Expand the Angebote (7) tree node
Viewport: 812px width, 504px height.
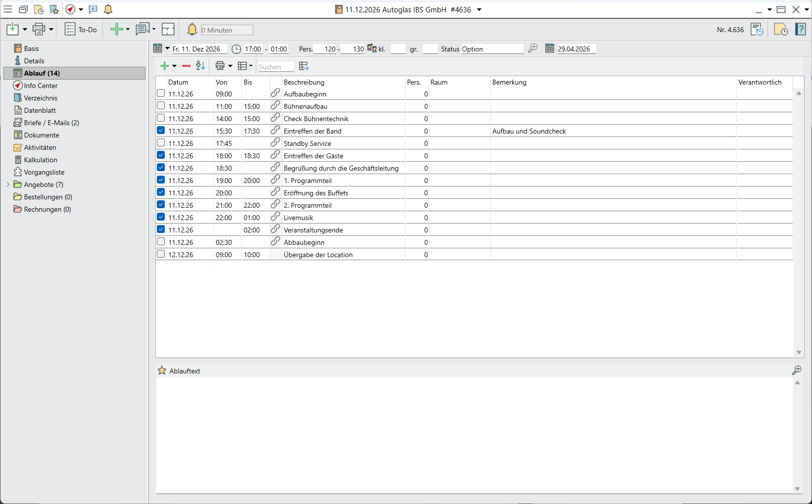click(x=8, y=184)
